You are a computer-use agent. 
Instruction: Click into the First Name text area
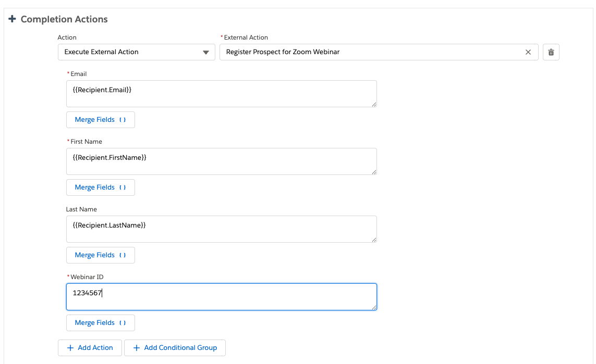click(222, 161)
